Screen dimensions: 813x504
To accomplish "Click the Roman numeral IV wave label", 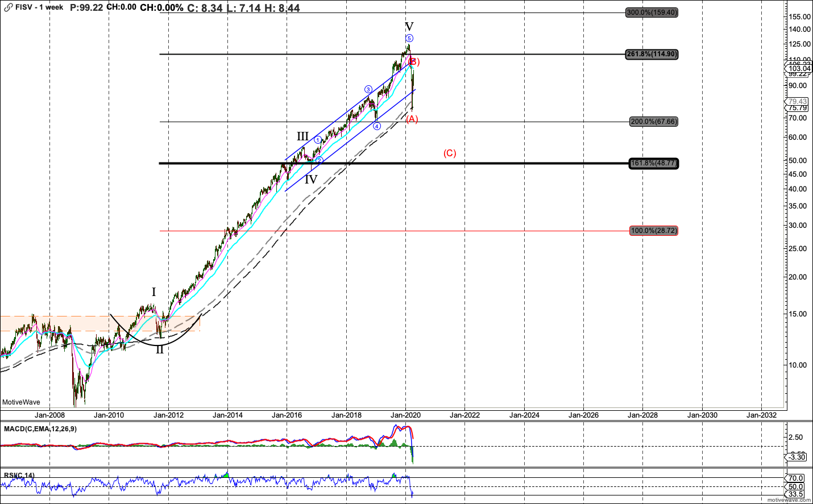I will pyautogui.click(x=311, y=180).
